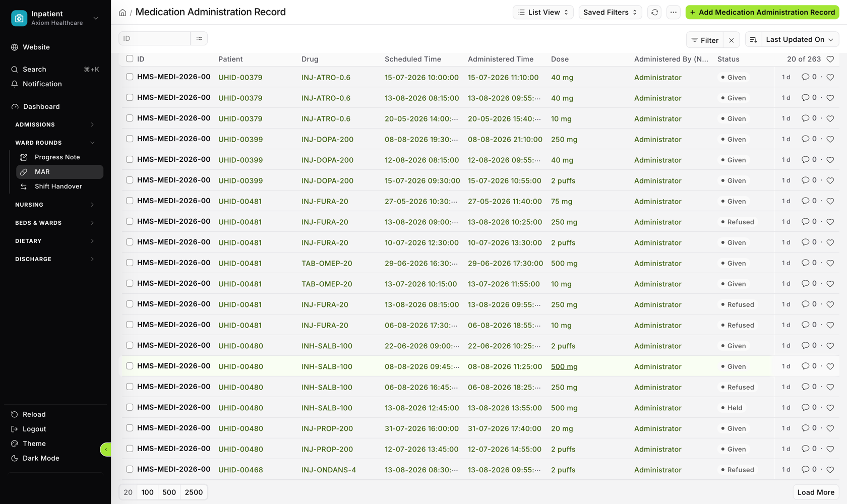Screen dimensions: 847x504
Task: Open Saved Filters dropdown
Action: [610, 12]
